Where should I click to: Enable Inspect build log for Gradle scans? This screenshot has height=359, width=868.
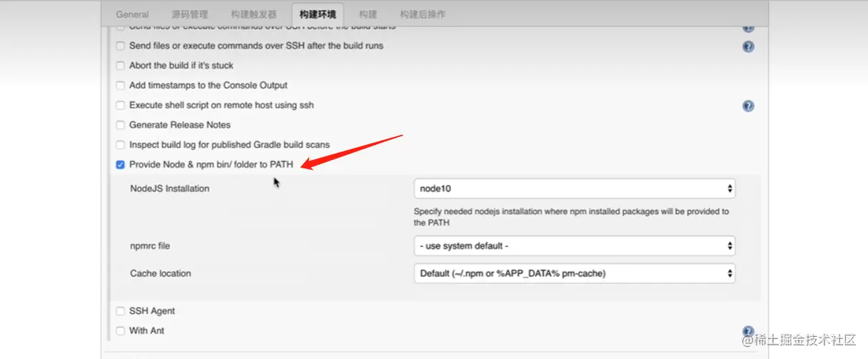tap(121, 145)
